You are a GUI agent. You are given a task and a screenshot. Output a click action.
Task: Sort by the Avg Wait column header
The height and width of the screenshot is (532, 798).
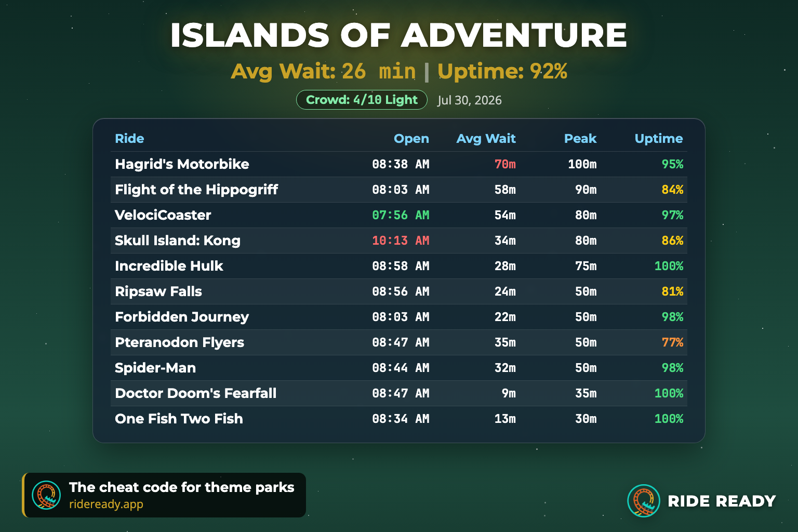(486, 139)
